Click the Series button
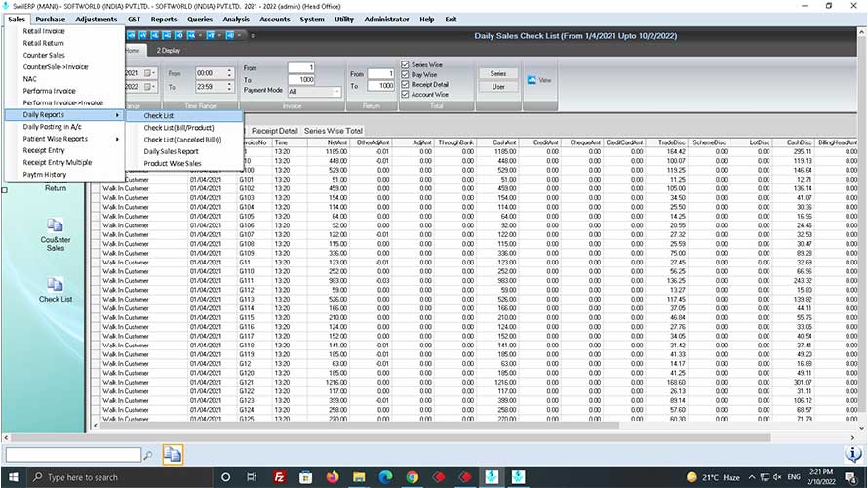 (x=497, y=73)
